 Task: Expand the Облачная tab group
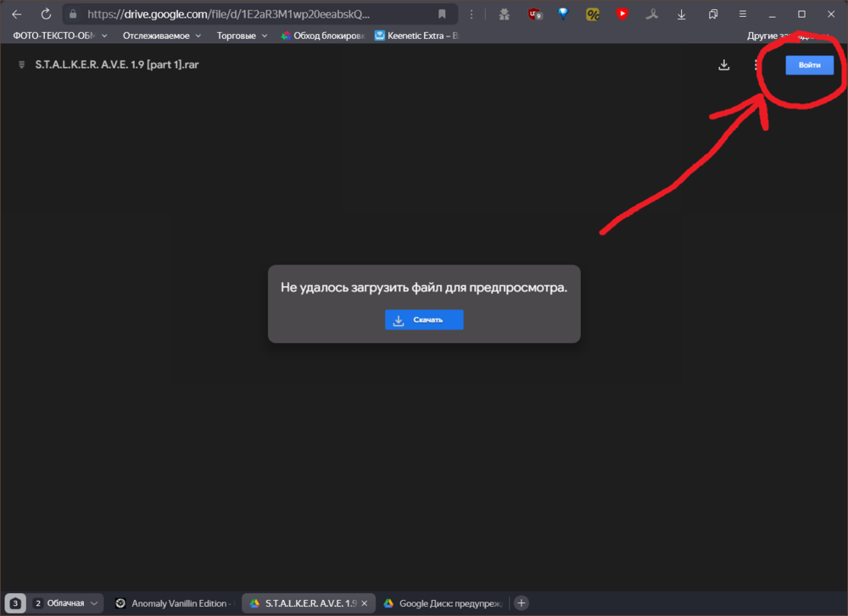[x=68, y=603]
